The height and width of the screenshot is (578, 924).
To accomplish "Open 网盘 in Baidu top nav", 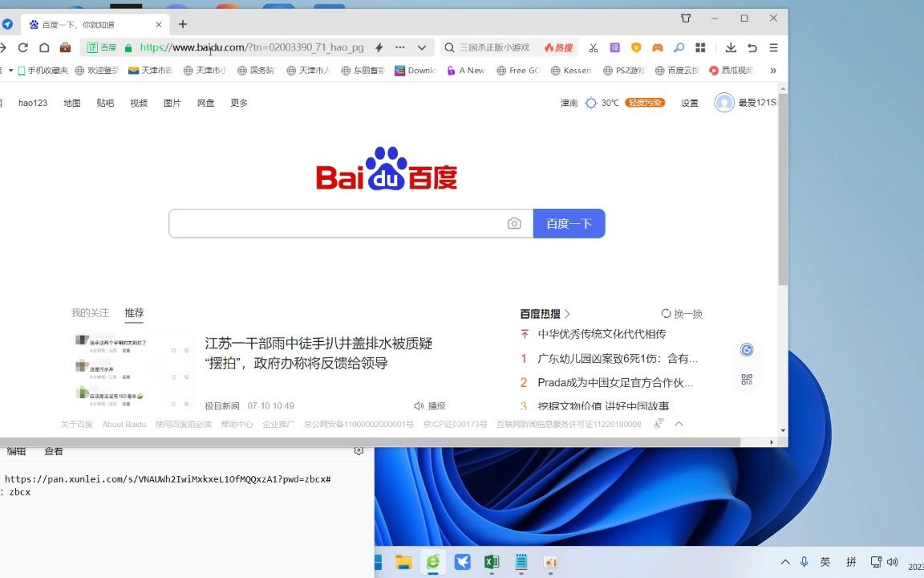I will point(205,103).
